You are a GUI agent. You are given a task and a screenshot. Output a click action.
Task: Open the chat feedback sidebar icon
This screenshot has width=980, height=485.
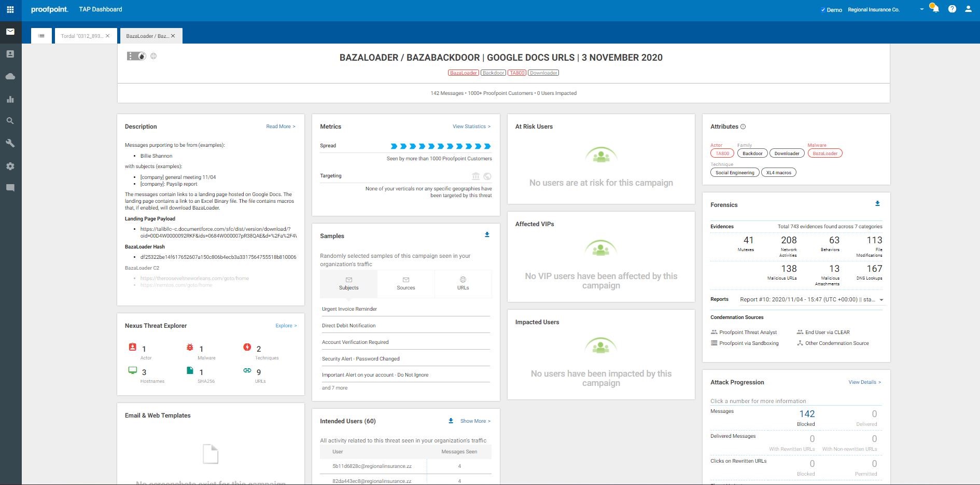[10, 188]
